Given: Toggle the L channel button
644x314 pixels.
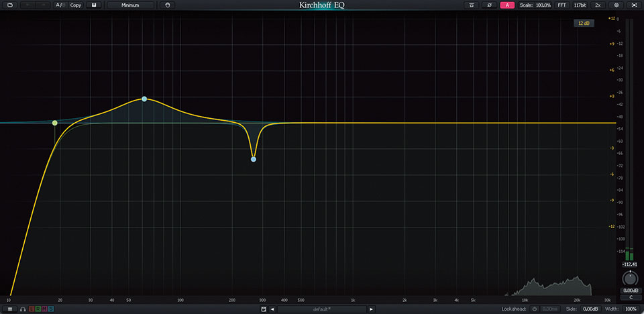Looking at the screenshot, I should (x=32, y=309).
